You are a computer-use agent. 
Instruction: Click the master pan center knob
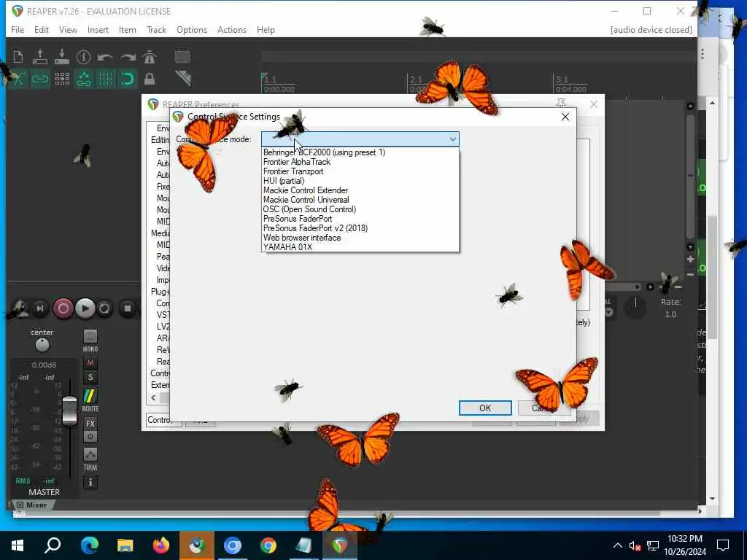coord(42,345)
